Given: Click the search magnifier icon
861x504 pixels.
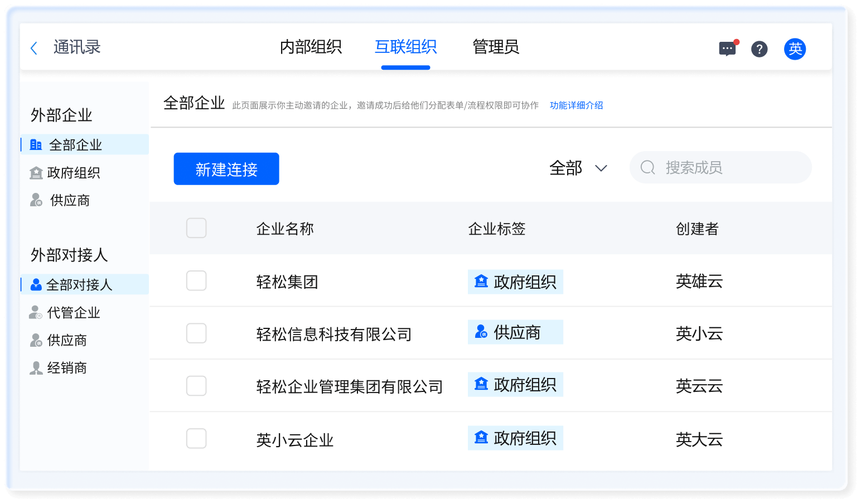Looking at the screenshot, I should pos(647,167).
